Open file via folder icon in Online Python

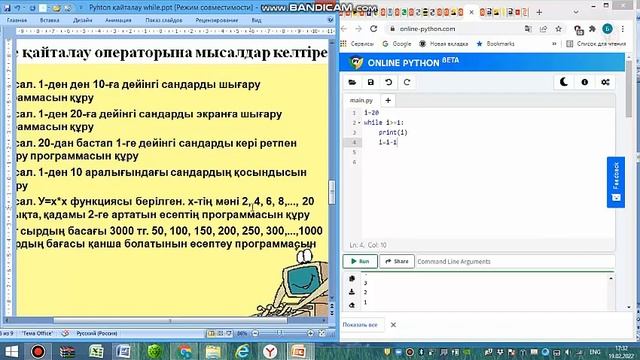352,82
